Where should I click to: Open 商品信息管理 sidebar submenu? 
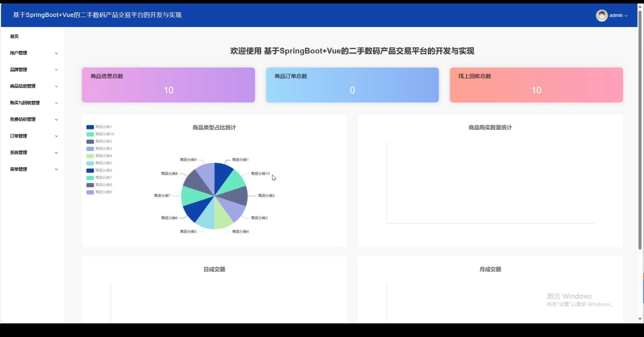[x=23, y=86]
